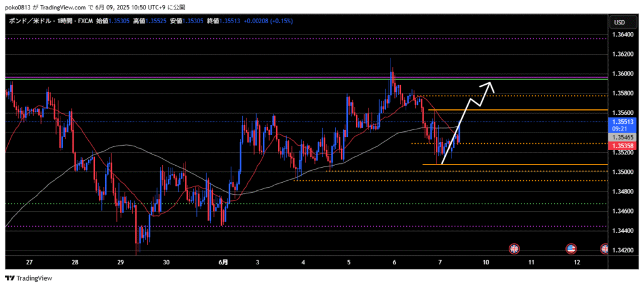Screen dimensions: 644x287
Task: Click the 1.34200 level on price scale
Action: 622,251
